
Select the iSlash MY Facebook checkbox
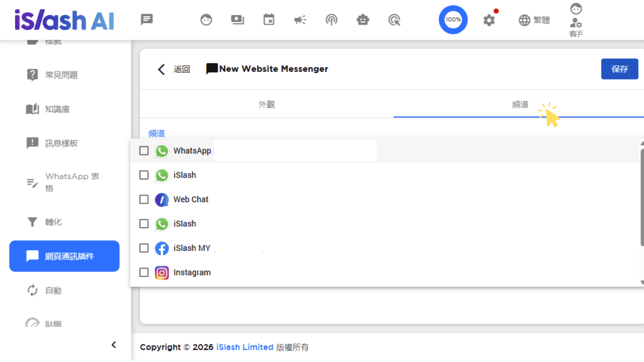[x=144, y=248]
